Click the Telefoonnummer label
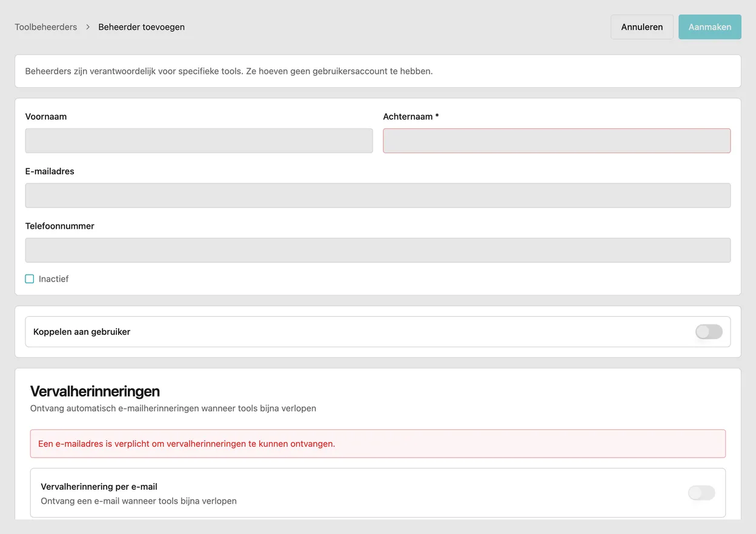 point(60,226)
